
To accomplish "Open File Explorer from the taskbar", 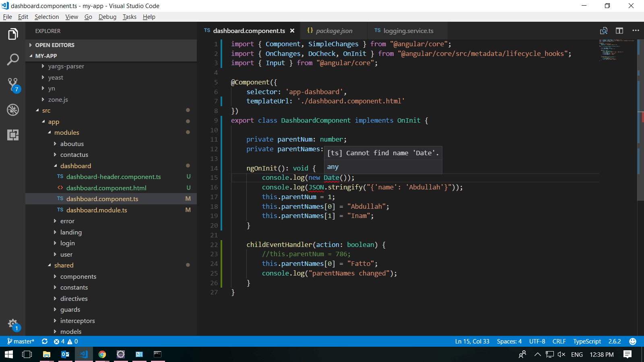I will pyautogui.click(x=47, y=354).
